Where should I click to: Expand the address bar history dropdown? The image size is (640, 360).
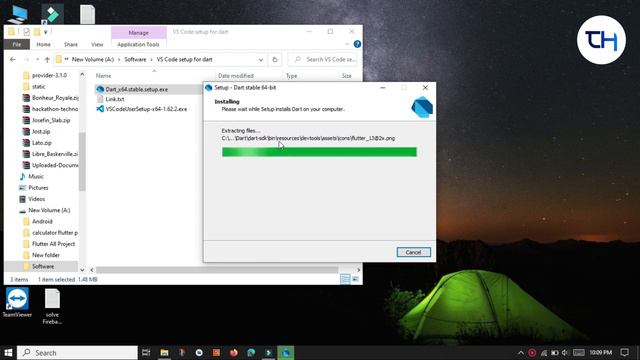coord(261,60)
